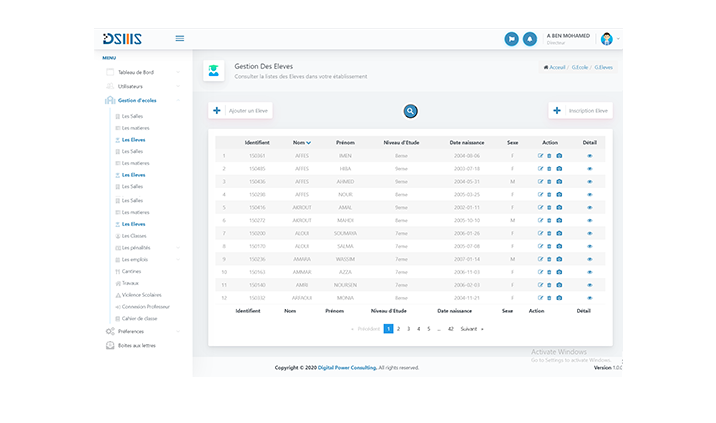Click briefcase icon for student AHMED
This screenshot has width=716, height=423.
click(x=559, y=181)
